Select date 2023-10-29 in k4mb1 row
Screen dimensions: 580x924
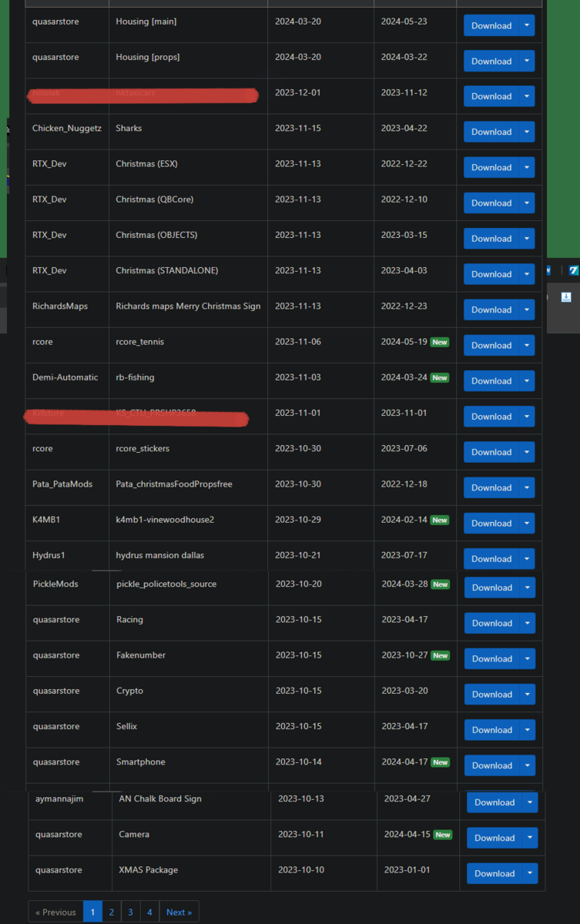(x=298, y=520)
